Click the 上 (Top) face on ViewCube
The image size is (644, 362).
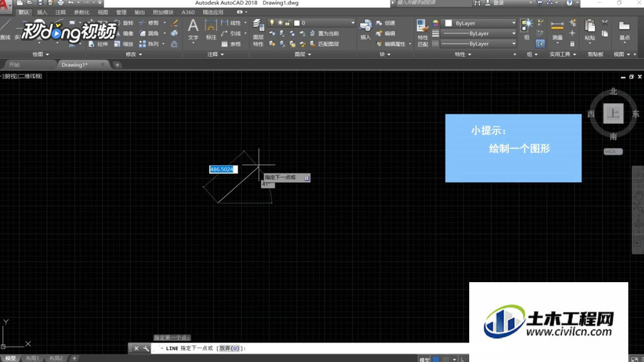[x=613, y=113]
